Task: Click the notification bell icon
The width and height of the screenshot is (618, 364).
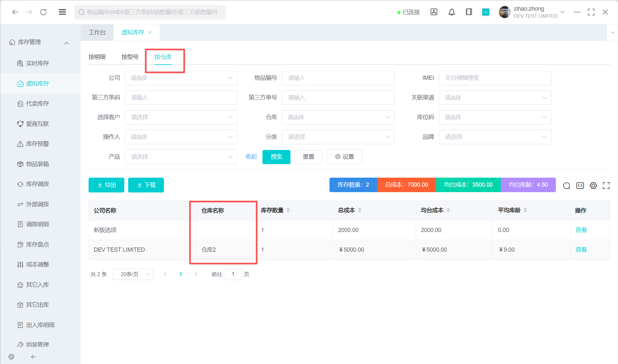Action: (x=452, y=12)
